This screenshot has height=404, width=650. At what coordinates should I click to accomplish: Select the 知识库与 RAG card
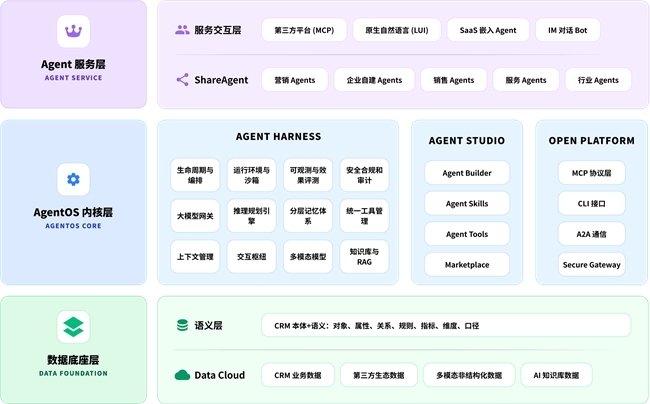click(x=364, y=256)
